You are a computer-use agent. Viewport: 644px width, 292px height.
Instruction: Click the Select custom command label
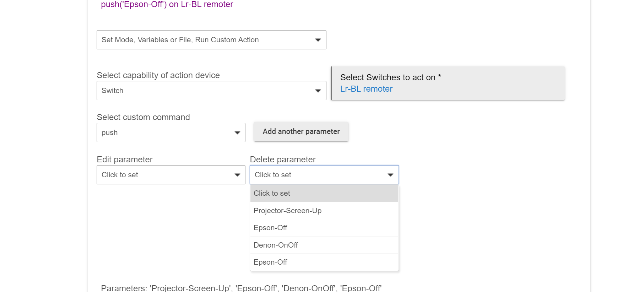(x=143, y=117)
